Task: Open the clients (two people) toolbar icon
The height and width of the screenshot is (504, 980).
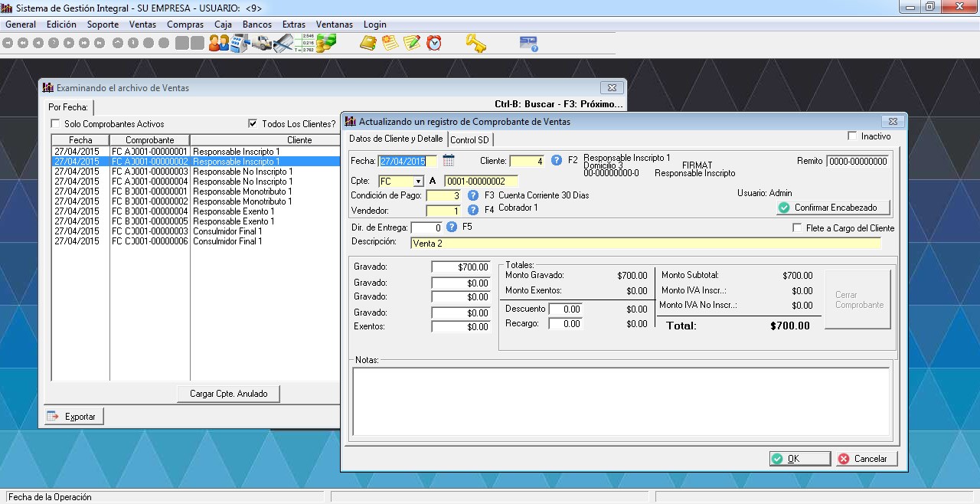Action: click(219, 44)
